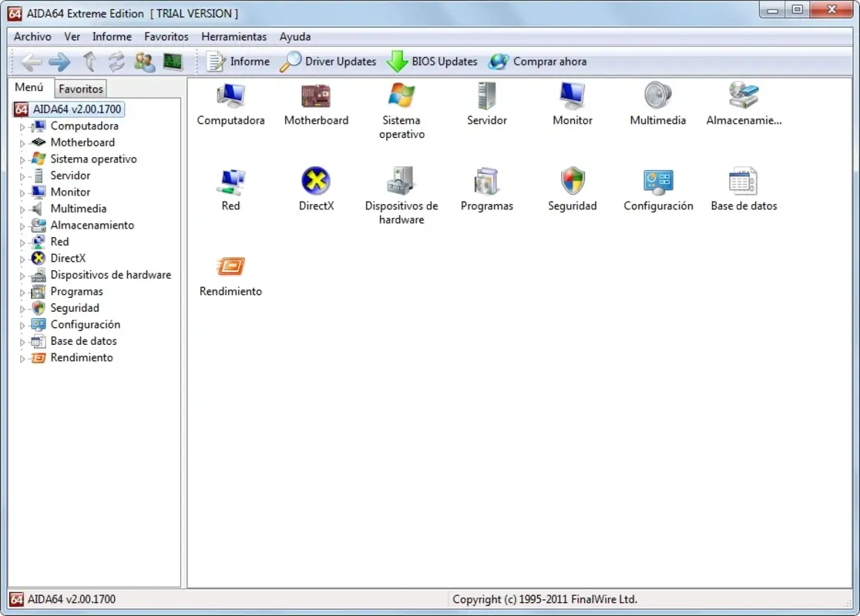Open the Rendimiento benchmark icon
860x616 pixels.
point(230,268)
